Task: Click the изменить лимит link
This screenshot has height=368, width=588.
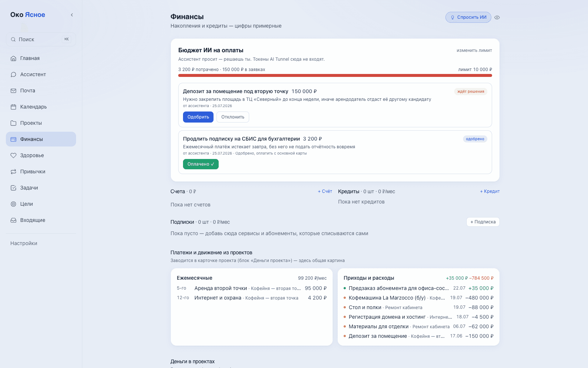Action: tap(474, 50)
